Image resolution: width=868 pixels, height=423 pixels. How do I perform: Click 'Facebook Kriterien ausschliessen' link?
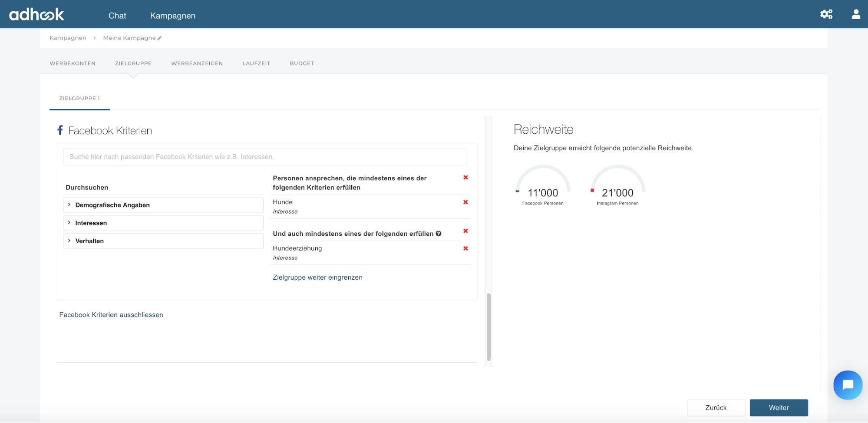(111, 315)
